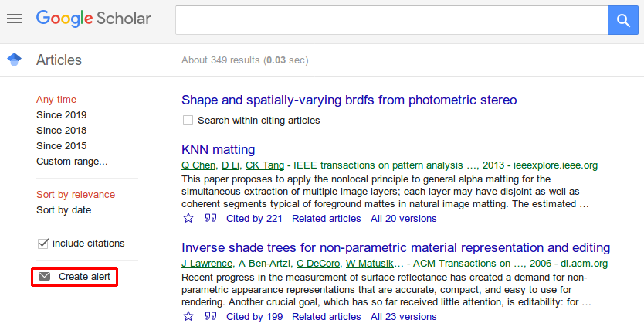Open cite dialog for Inverse shade trees
The width and height of the screenshot is (644, 327).
[210, 316]
